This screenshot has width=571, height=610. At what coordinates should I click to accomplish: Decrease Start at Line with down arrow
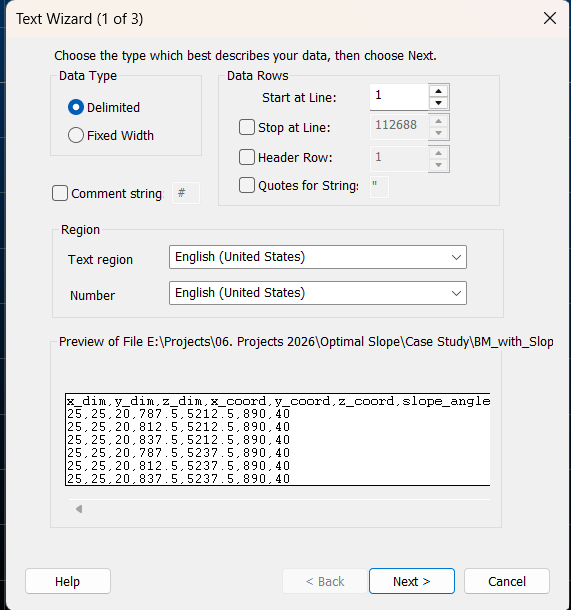click(x=439, y=103)
